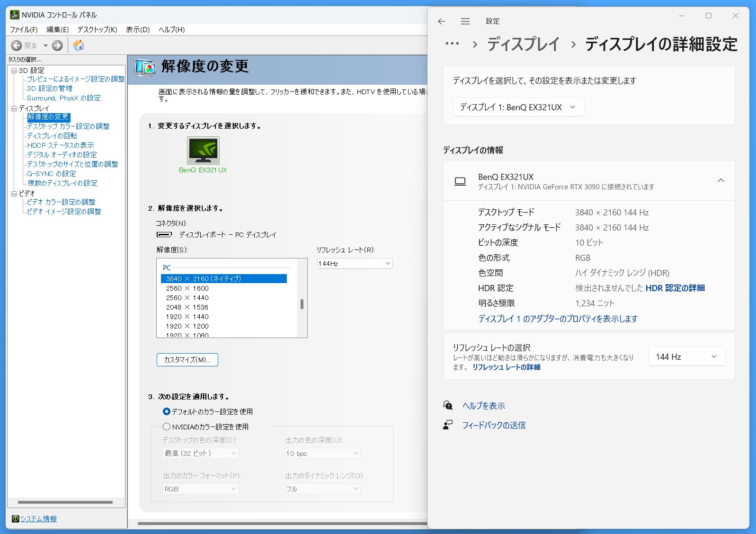Open HDCP ステータスの表示 tree item
Image resolution: width=756 pixels, height=534 pixels.
(61, 145)
